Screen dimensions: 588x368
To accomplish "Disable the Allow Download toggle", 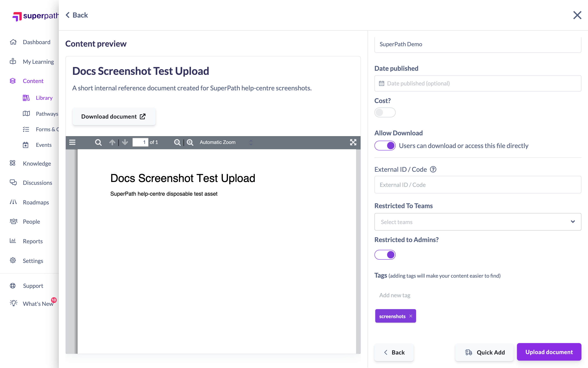I will pos(385,146).
